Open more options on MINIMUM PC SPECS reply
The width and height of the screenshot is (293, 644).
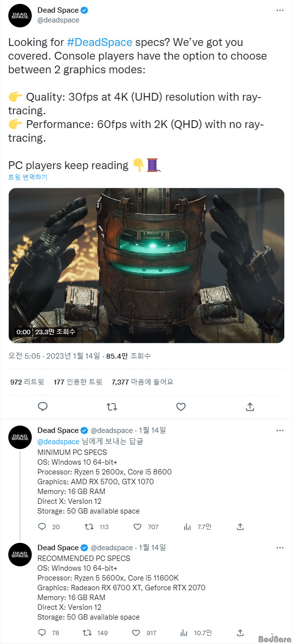click(x=280, y=430)
